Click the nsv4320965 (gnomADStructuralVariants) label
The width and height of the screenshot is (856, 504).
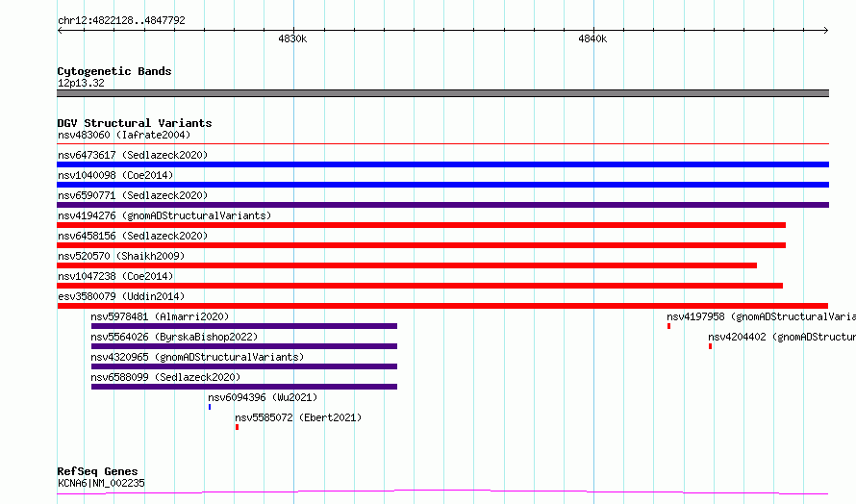tap(197, 357)
